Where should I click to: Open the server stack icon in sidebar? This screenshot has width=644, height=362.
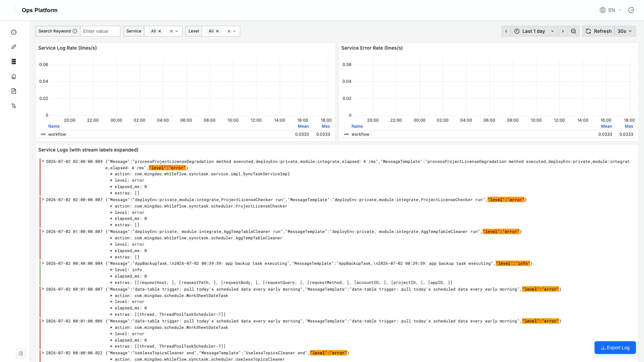pyautogui.click(x=14, y=62)
